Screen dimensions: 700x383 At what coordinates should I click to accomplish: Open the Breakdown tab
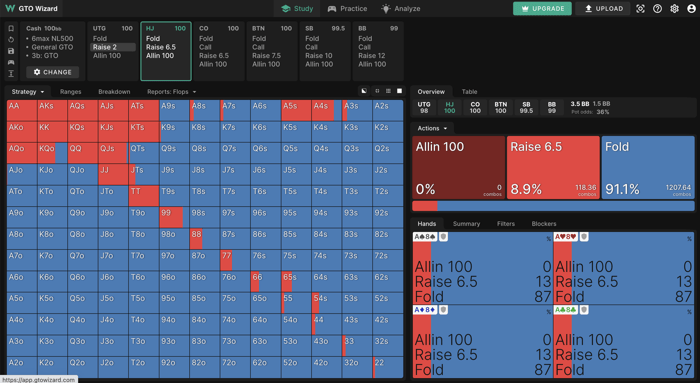click(x=114, y=92)
